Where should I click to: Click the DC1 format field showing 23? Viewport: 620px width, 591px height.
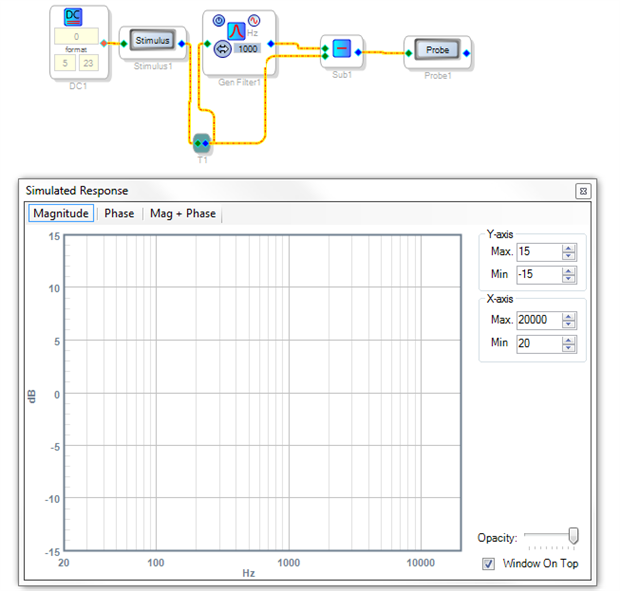coord(89,63)
